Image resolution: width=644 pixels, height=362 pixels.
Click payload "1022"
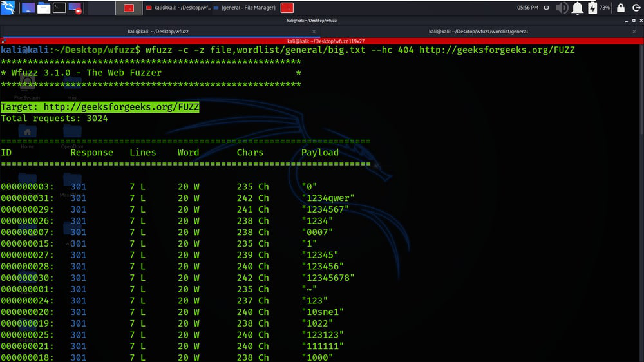[x=317, y=324]
